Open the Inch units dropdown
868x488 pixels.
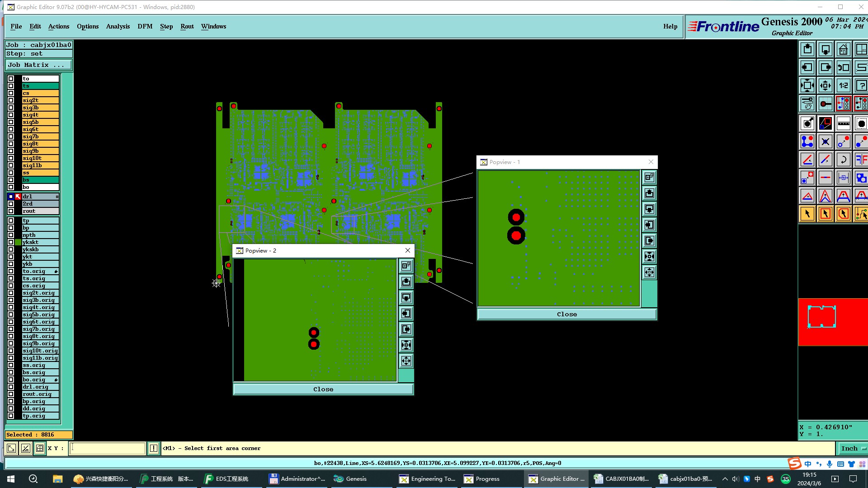853,448
